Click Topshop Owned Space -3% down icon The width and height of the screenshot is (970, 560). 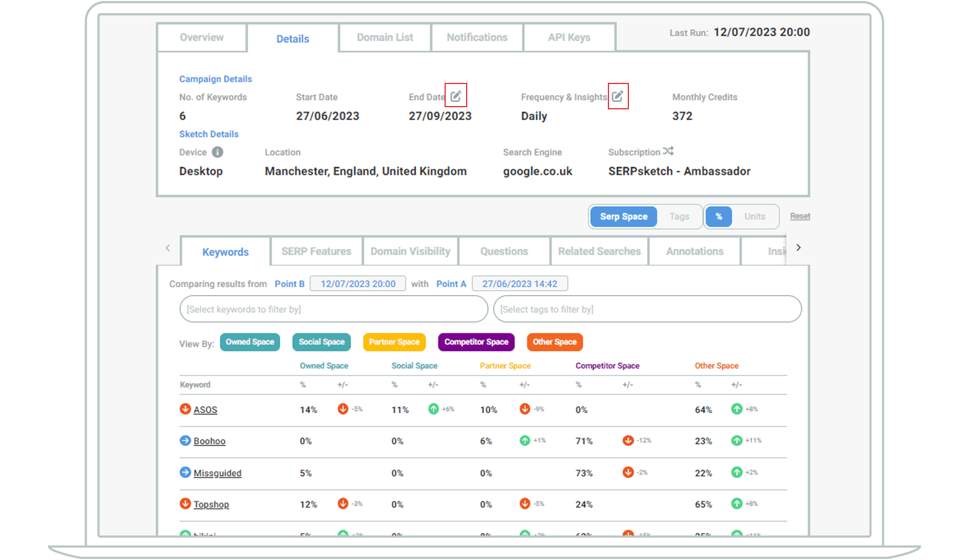pyautogui.click(x=343, y=503)
